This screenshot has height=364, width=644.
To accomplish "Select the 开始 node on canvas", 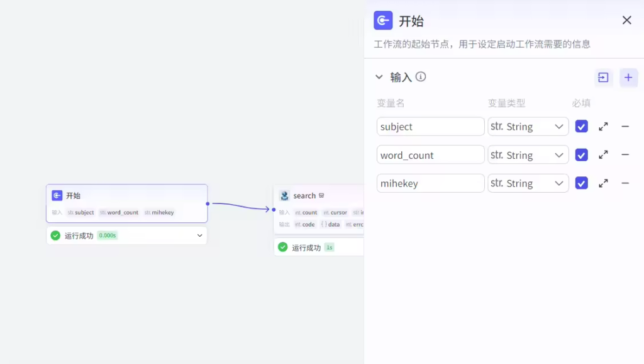I will tap(126, 196).
